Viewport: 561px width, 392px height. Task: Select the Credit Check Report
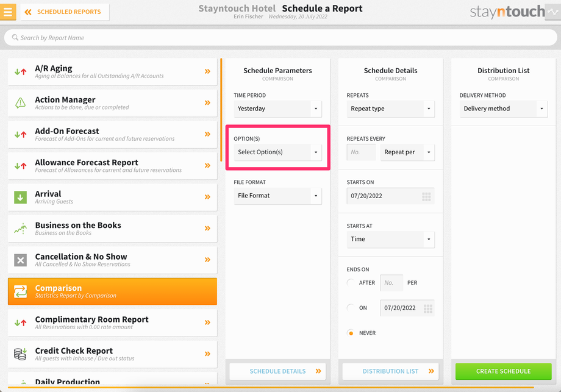point(112,354)
